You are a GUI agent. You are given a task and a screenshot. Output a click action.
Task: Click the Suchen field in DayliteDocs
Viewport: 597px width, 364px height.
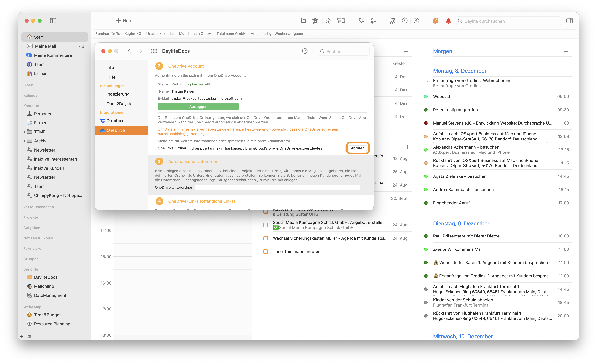(x=344, y=51)
